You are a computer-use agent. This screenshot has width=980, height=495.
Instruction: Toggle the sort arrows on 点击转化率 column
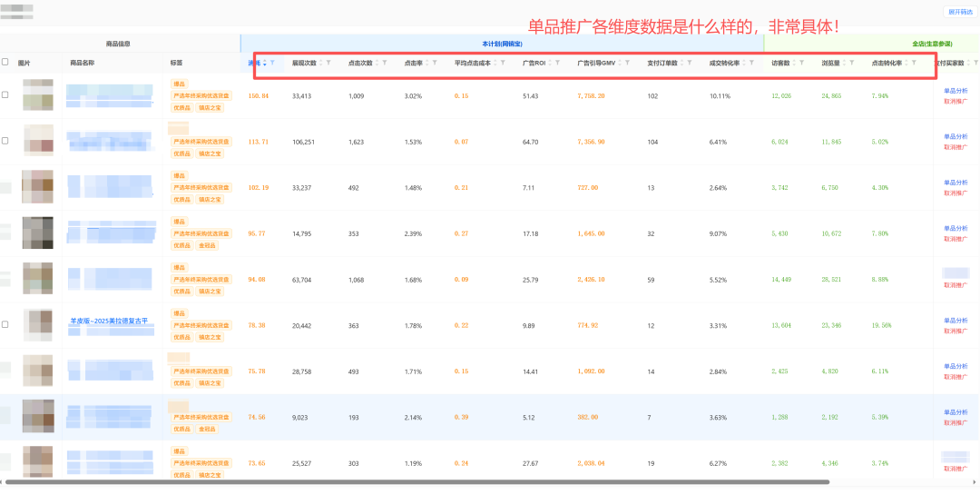906,63
